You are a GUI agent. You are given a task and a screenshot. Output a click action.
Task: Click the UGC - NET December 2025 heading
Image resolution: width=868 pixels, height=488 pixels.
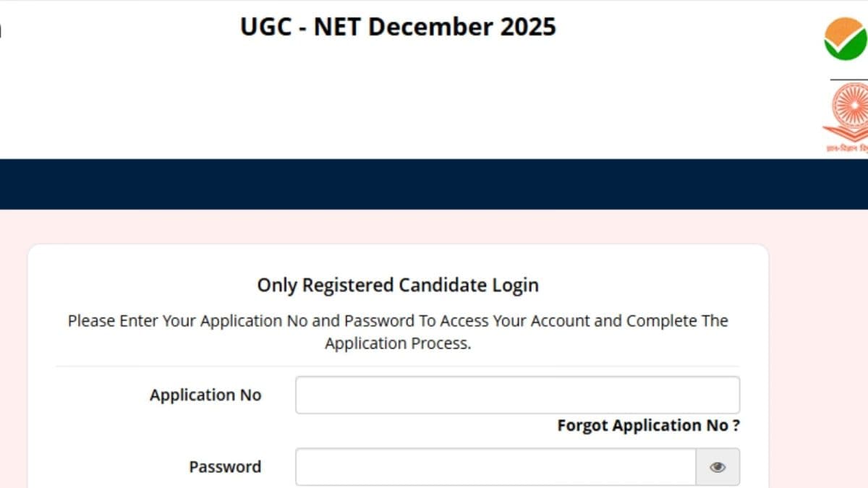397,27
